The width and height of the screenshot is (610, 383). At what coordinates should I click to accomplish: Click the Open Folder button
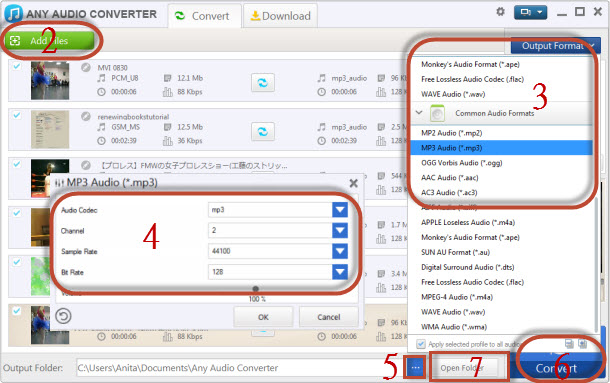pyautogui.click(x=465, y=368)
